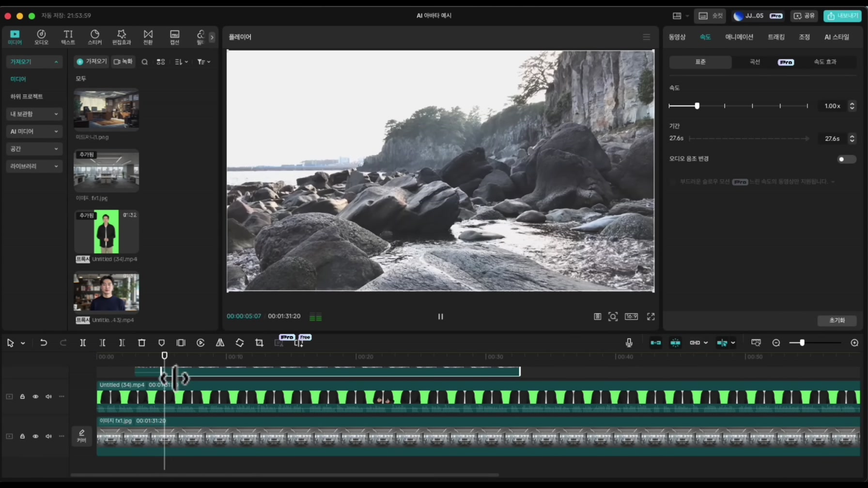
Task: Enter fullscreen preview mode
Action: [x=651, y=316]
